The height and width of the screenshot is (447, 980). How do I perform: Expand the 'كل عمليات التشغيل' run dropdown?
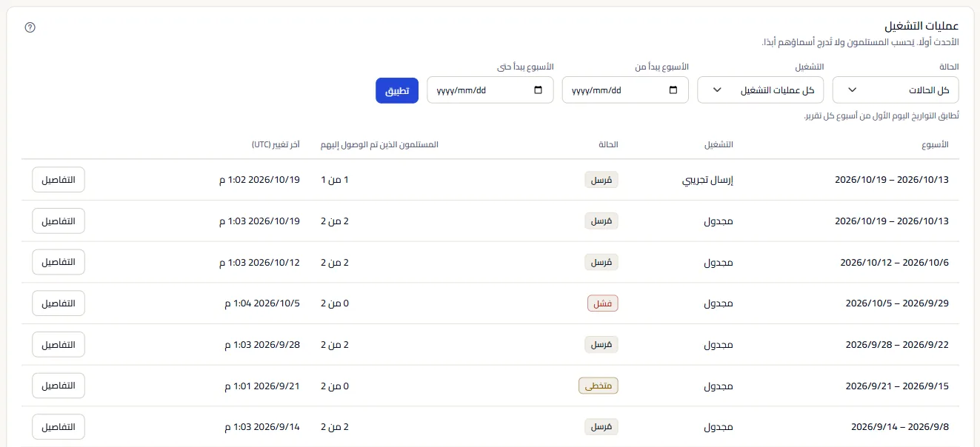[x=761, y=90]
